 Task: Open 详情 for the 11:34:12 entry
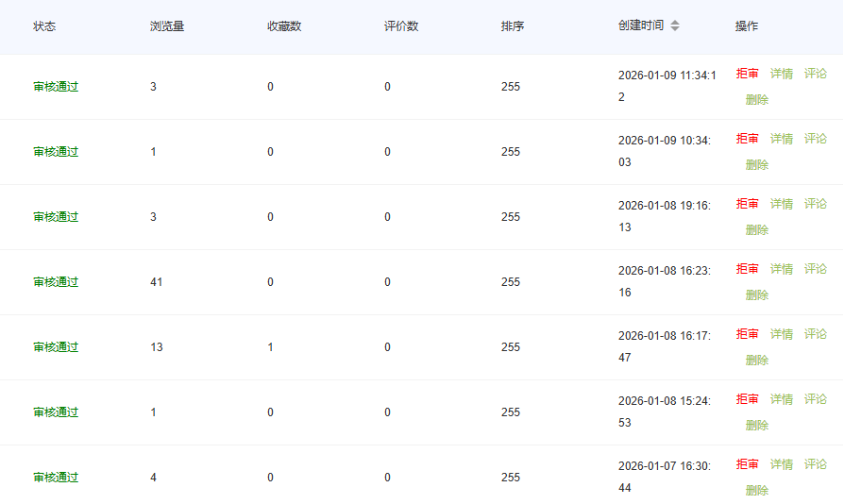click(781, 74)
